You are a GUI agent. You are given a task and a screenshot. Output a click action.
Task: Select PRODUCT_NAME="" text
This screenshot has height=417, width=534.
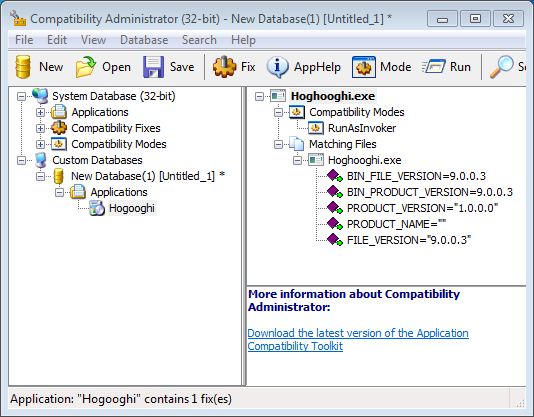396,224
